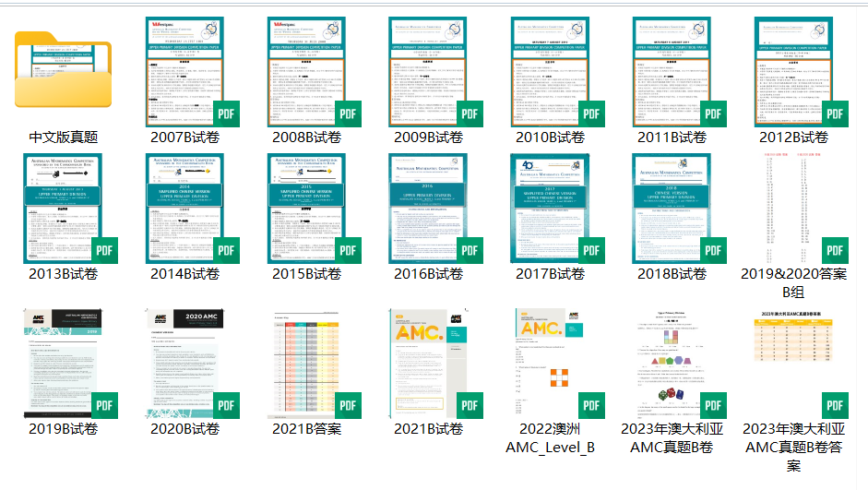Click the file name 2012B试卷
This screenshot has height=490, width=868.
(x=794, y=137)
